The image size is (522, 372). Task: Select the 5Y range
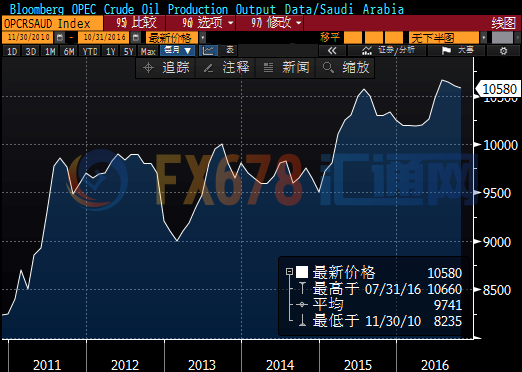(x=128, y=51)
